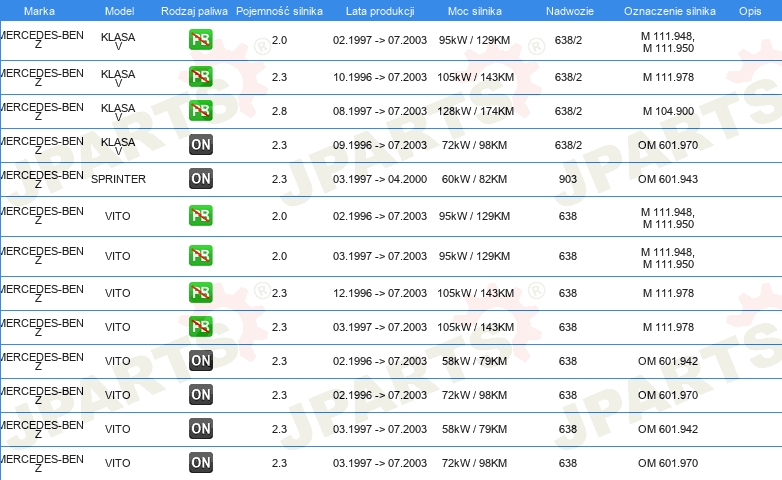Image resolution: width=782 pixels, height=480 pixels.
Task: Click the ON diesel icon in the Klasa V row
Action: pos(200,145)
